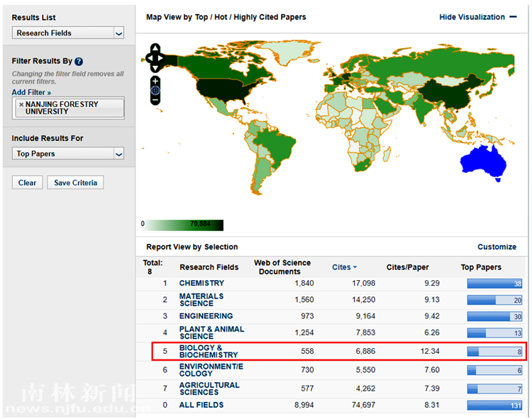Expand the Top Papers include results dropdown
Viewport: 532px width, 419px height.
(x=118, y=154)
